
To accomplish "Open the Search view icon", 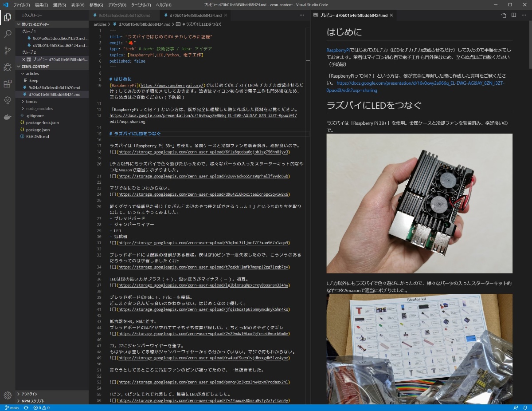I will 8,34.
